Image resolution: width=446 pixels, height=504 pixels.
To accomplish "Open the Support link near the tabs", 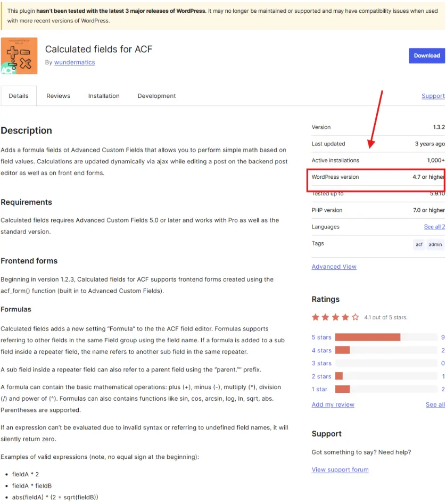I will (x=433, y=96).
